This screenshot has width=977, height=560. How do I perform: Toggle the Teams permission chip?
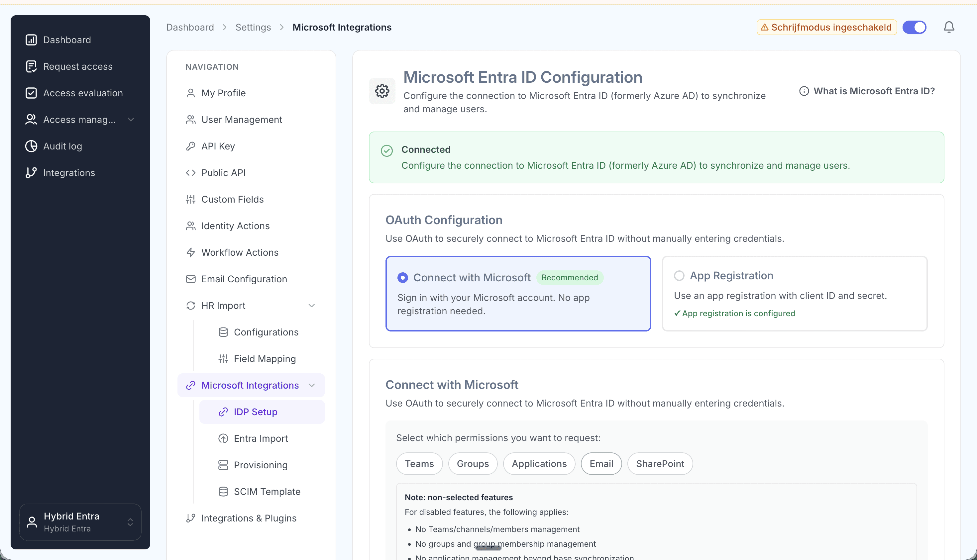(419, 463)
